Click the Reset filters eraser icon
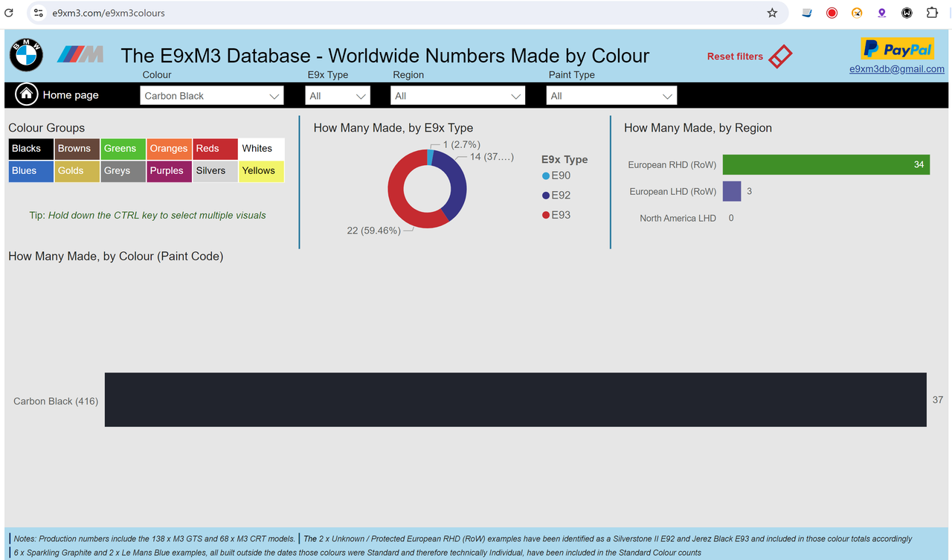The image size is (952, 560). [x=780, y=57]
